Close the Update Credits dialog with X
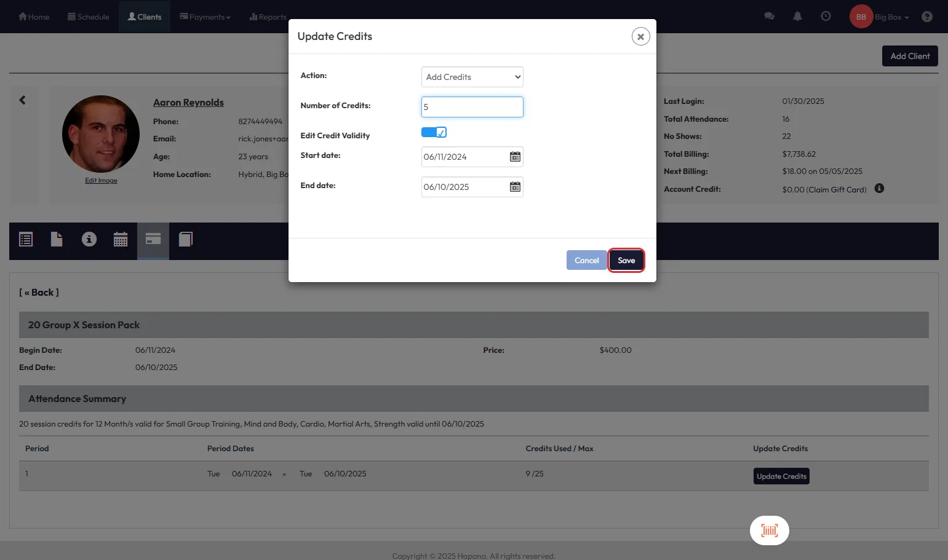 [640, 36]
